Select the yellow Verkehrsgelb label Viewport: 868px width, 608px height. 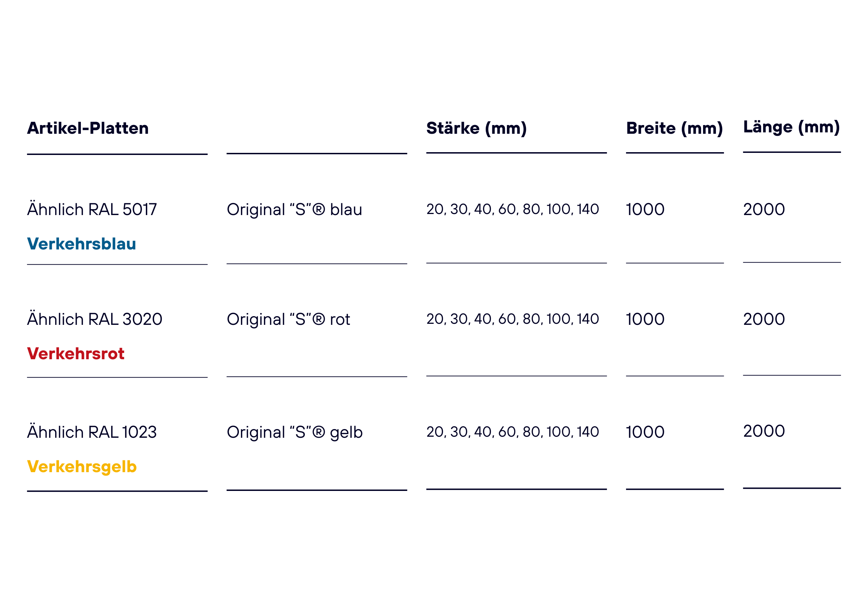pyautogui.click(x=82, y=467)
